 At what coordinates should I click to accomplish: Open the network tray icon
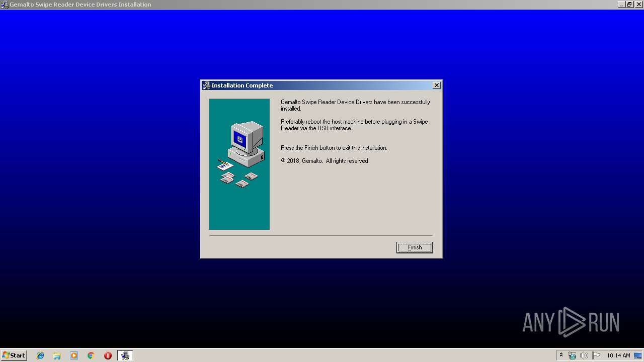pyautogui.click(x=572, y=355)
